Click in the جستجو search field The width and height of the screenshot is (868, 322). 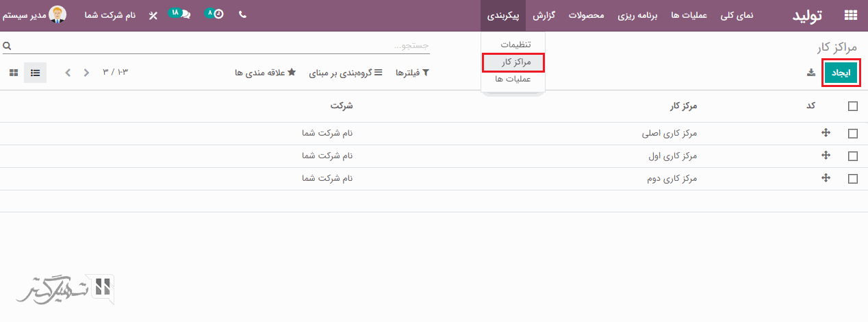(x=219, y=46)
